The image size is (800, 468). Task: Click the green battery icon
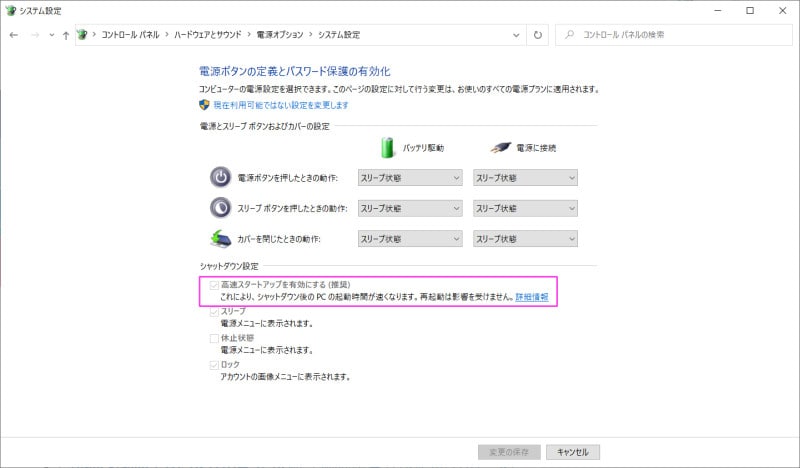388,147
